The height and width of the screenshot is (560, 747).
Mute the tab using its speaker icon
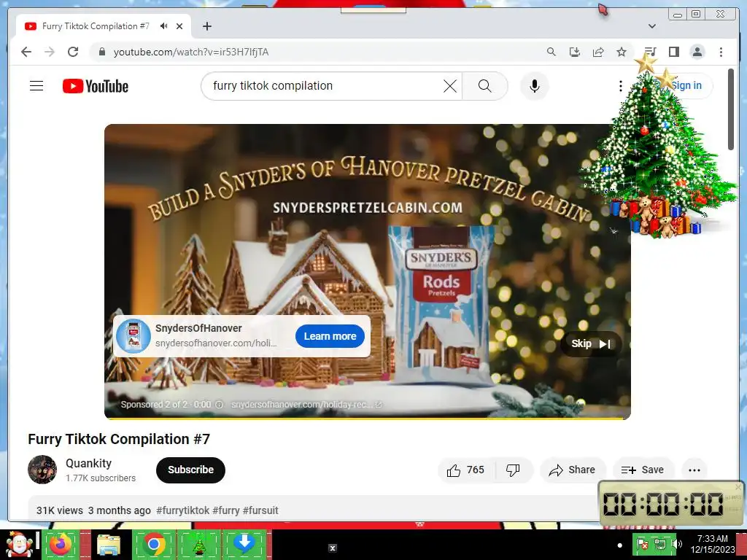click(164, 26)
